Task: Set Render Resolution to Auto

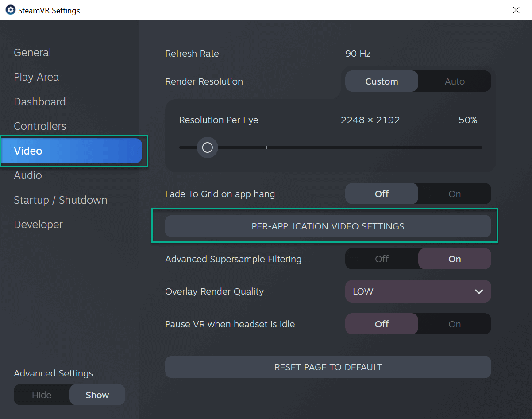Action: 455,81
